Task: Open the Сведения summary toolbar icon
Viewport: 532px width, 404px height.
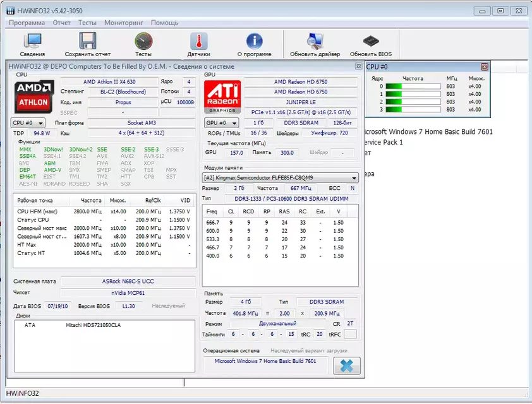Action: [x=32, y=44]
